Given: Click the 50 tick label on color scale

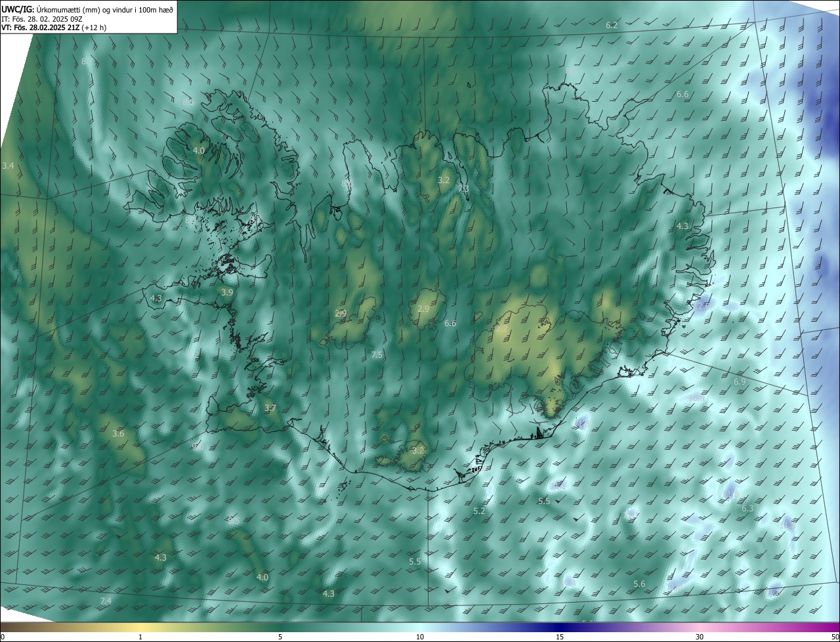Looking at the screenshot, I should tap(835, 637).
